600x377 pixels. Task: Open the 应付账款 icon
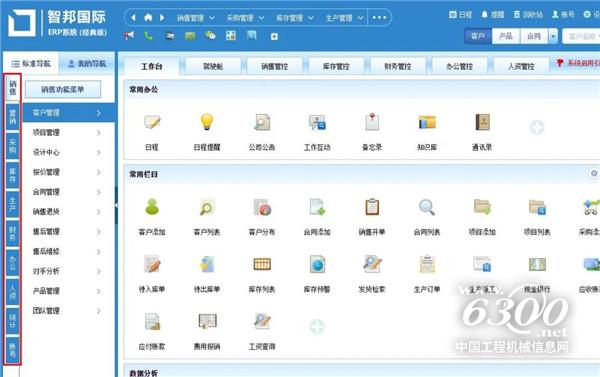click(152, 322)
